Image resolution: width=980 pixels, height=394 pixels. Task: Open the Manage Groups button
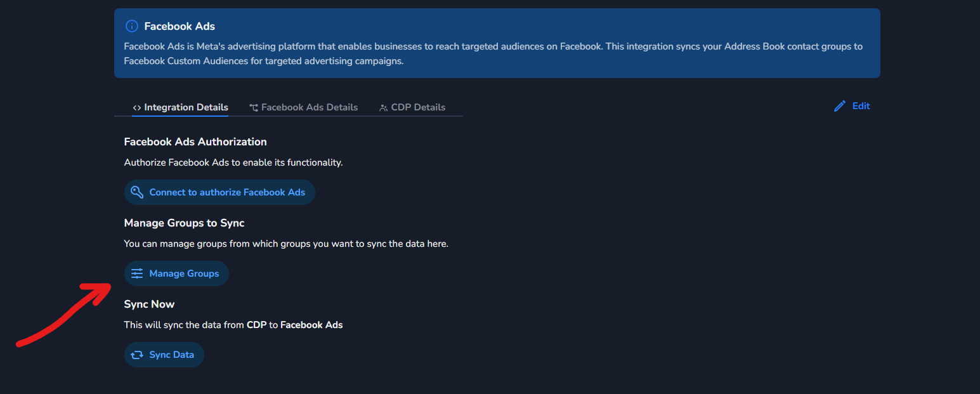click(x=184, y=273)
